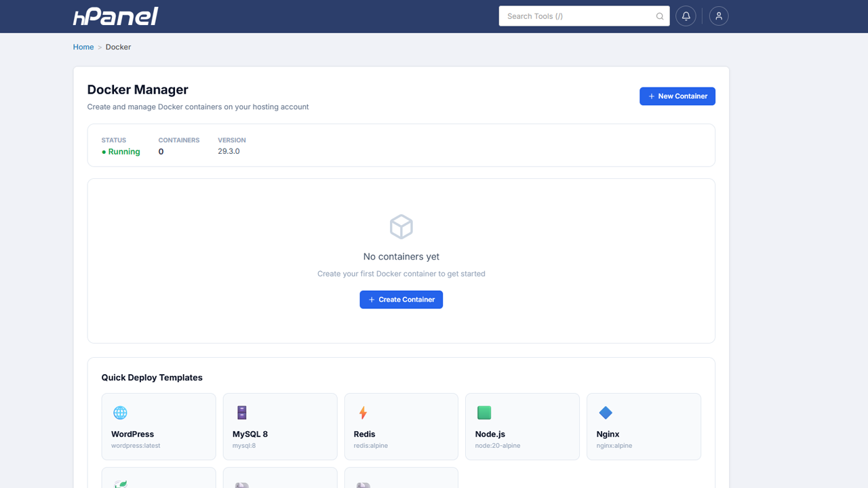This screenshot has height=488, width=868.
Task: Click the "Quick Deploy Templates" heading
Action: 152,378
